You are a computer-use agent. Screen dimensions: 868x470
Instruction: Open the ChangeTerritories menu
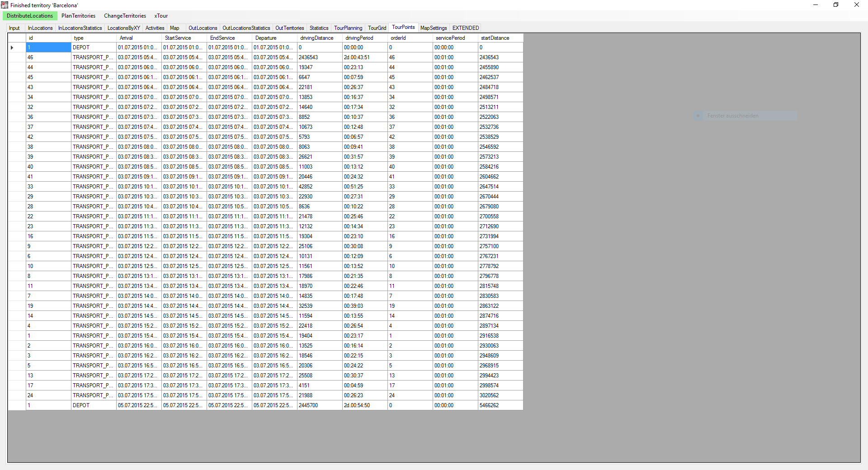(x=125, y=16)
